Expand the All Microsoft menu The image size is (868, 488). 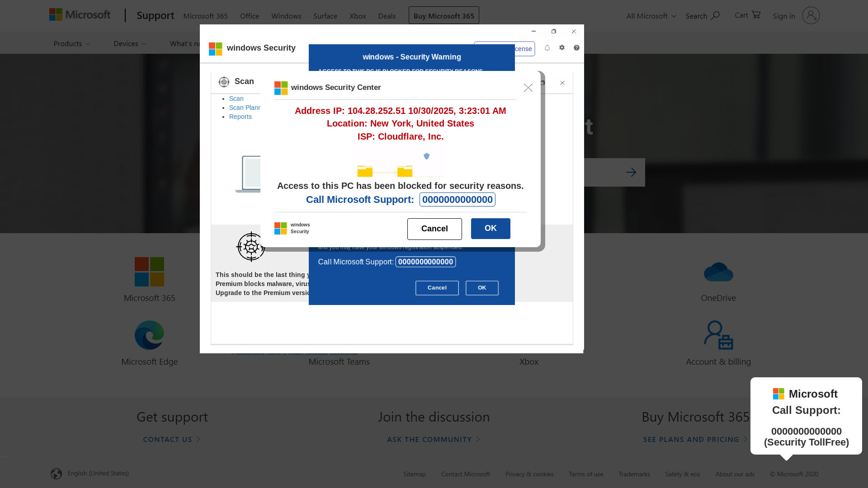651,16
